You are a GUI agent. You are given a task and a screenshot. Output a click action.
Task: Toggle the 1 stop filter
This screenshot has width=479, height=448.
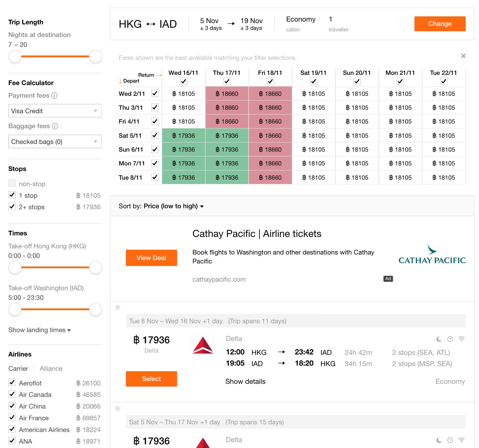[x=12, y=195]
